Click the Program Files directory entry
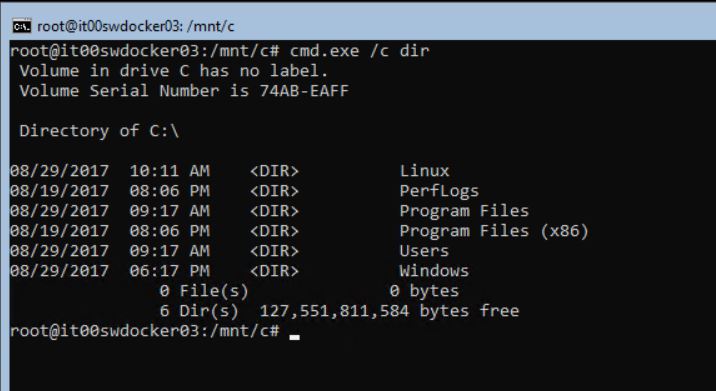Image resolution: width=716 pixels, height=391 pixels. pyautogui.click(x=464, y=211)
